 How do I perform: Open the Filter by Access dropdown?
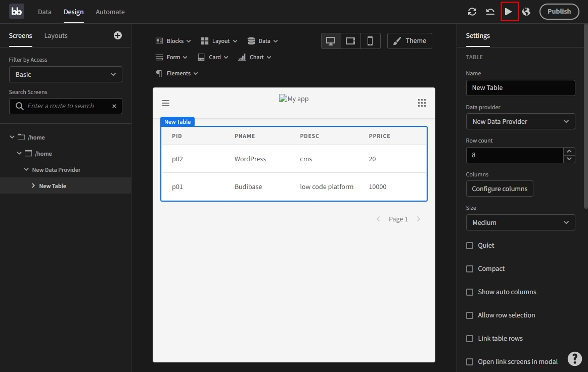(66, 74)
